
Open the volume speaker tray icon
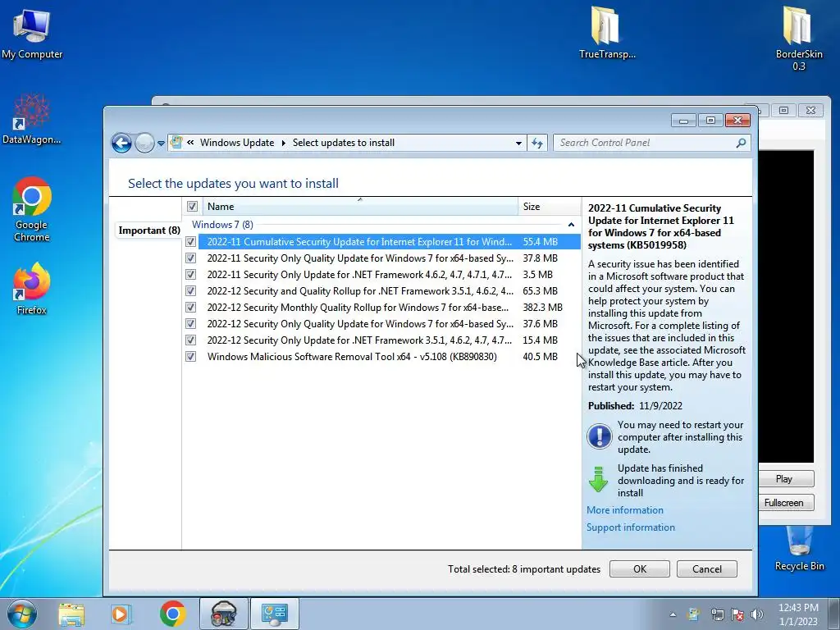click(x=757, y=614)
